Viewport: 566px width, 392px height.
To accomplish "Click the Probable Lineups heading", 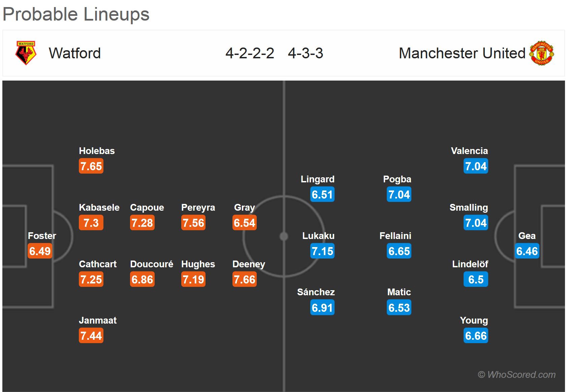I will [x=76, y=14].
